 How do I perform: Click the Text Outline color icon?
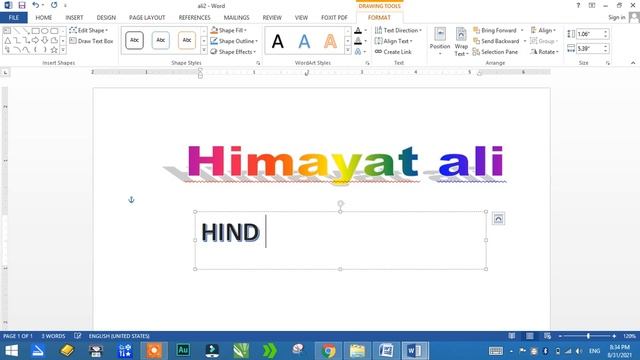pos(358,41)
